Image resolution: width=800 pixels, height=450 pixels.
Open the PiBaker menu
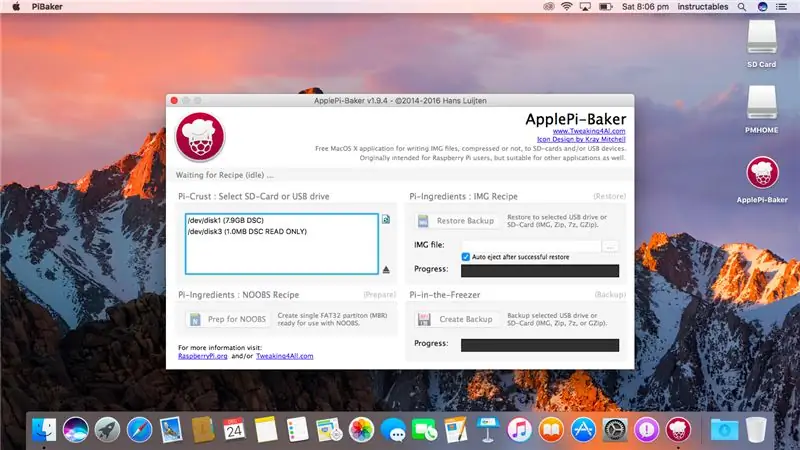(47, 7)
